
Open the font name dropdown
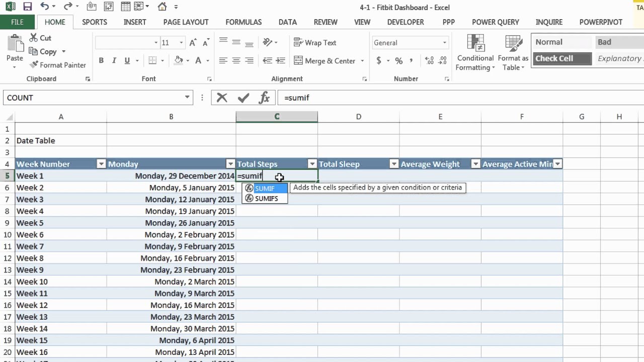point(156,43)
